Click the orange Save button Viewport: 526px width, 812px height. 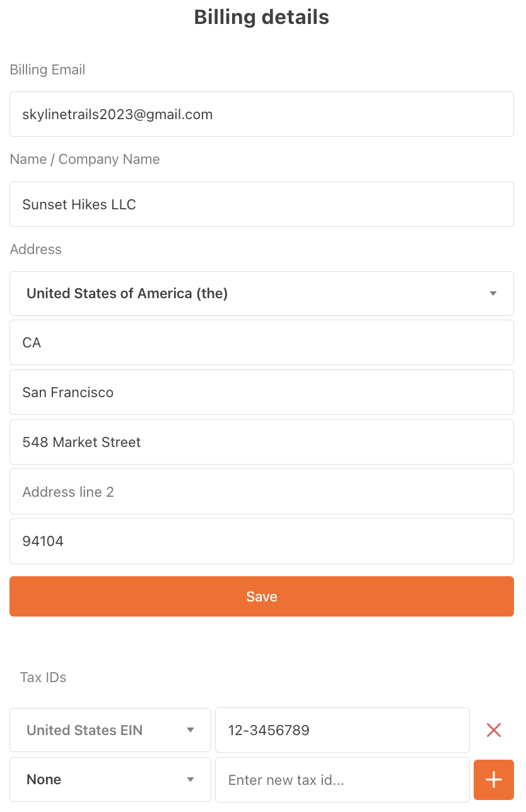coord(262,596)
